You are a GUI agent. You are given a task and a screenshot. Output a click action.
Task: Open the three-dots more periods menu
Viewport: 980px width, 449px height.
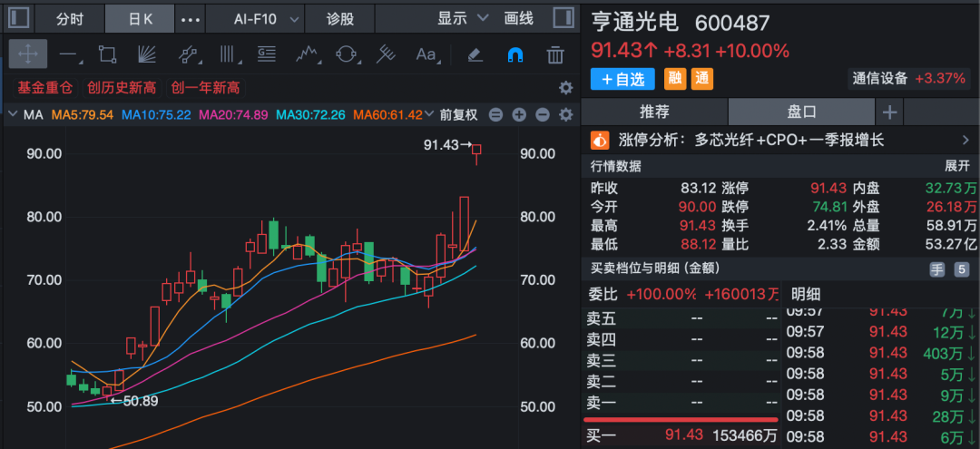click(x=190, y=19)
